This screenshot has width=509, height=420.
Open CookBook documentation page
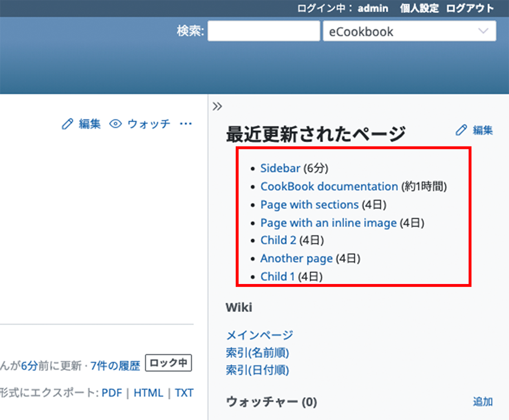tap(329, 186)
